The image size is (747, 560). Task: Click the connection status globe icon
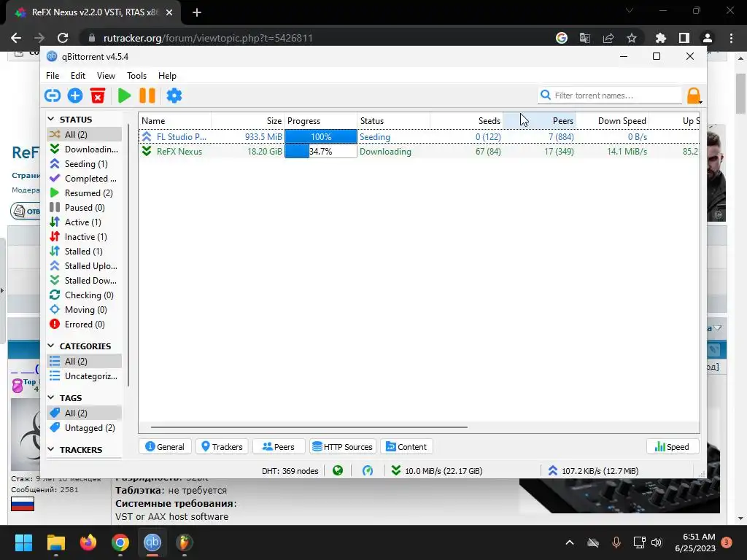[338, 471]
